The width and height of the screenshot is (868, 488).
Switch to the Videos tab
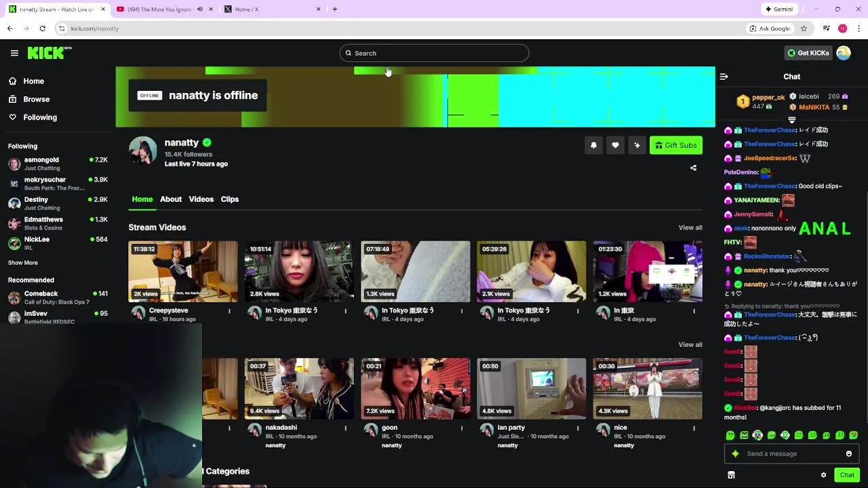coord(201,199)
